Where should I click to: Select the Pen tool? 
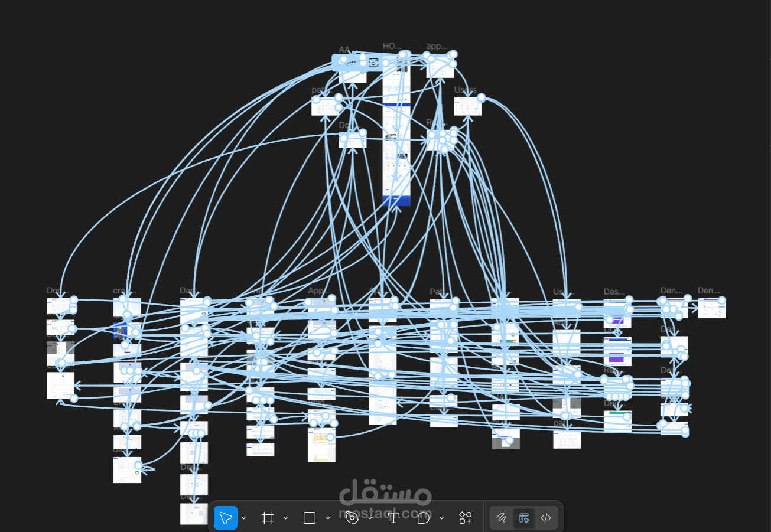click(x=352, y=518)
